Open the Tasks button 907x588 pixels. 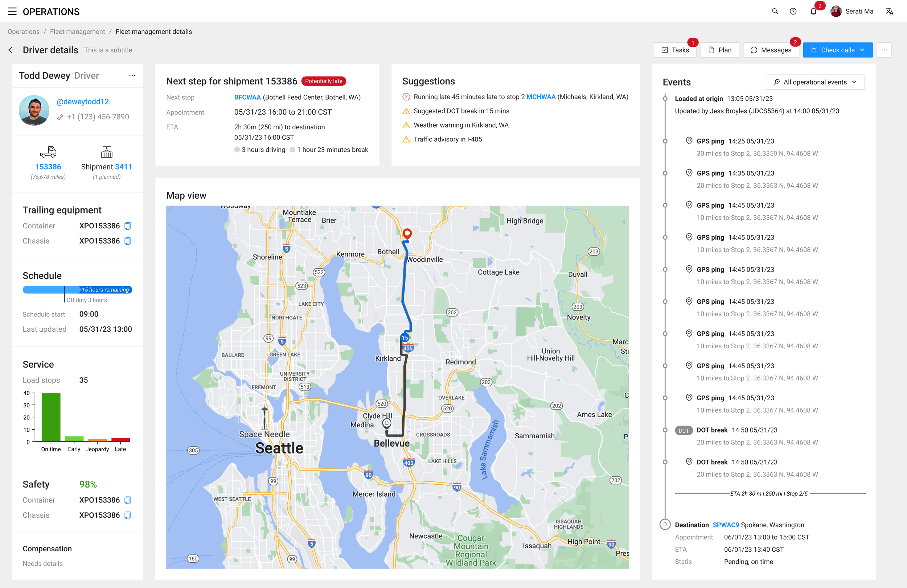675,50
